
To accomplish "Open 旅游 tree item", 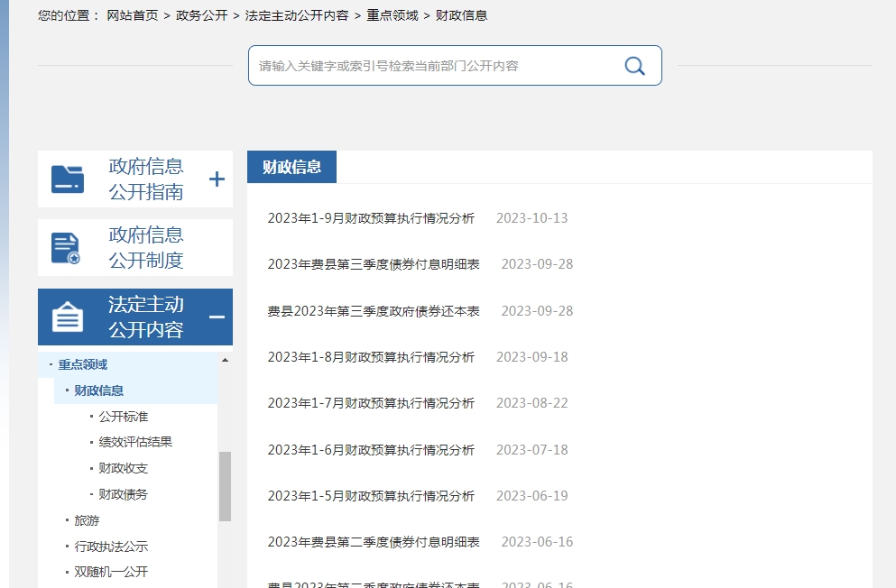I will (87, 520).
